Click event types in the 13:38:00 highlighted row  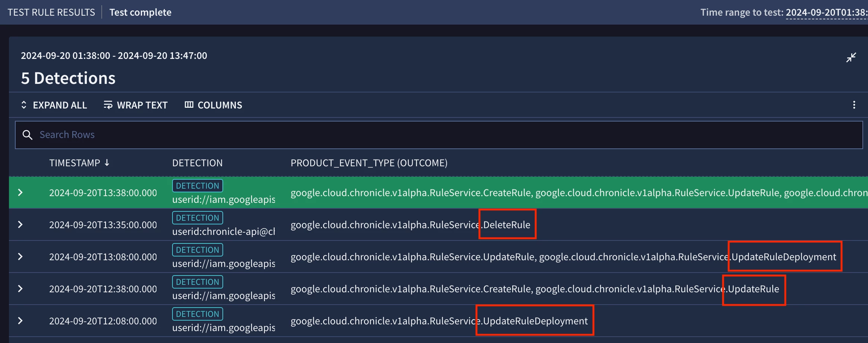(x=579, y=193)
